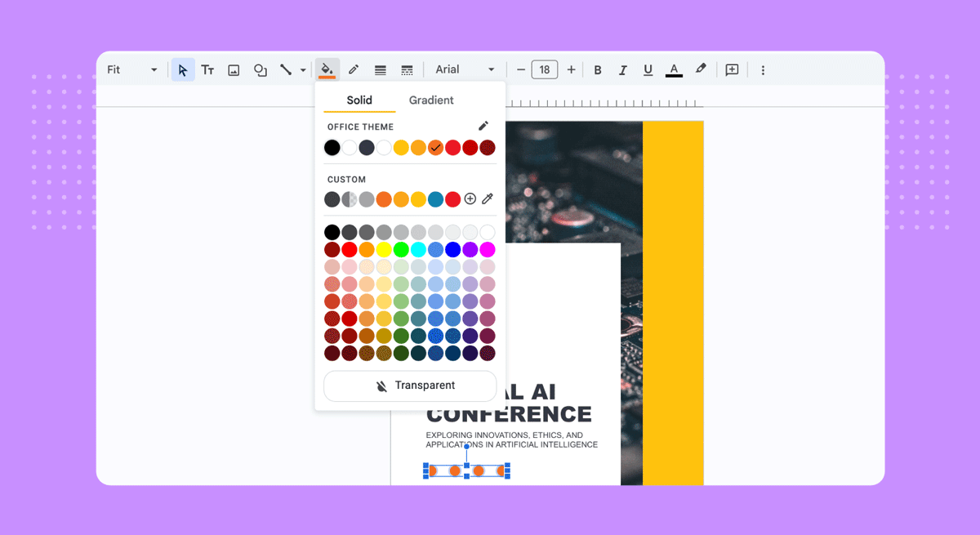Choose the black Office Theme swatch
The image size is (980, 535).
click(332, 148)
